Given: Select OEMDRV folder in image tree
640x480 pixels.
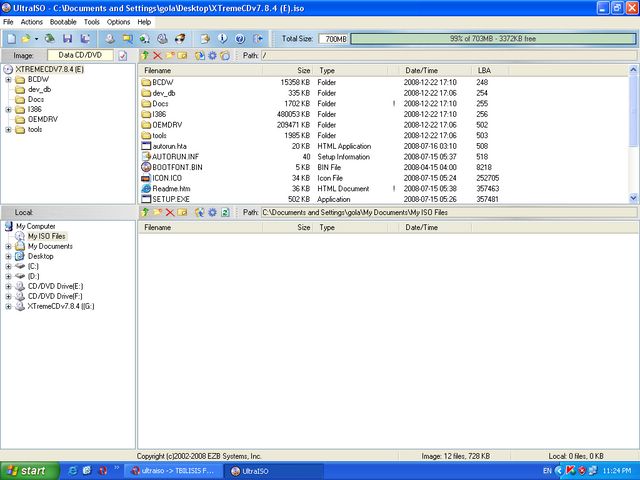Looking at the screenshot, I should tap(42, 119).
